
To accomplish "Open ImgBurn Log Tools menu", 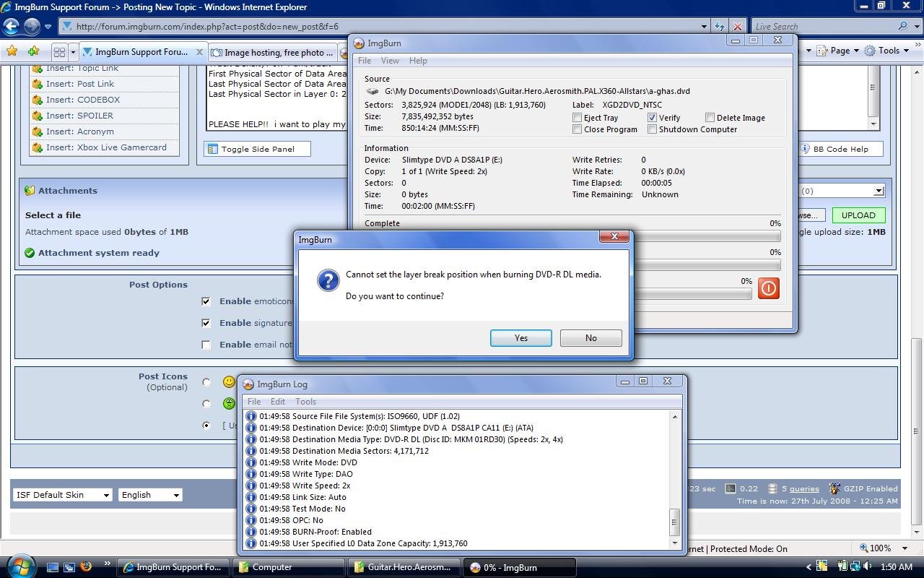I will [305, 402].
